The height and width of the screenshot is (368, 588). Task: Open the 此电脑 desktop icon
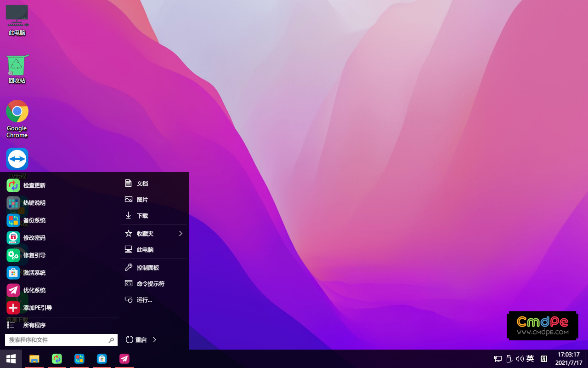(17, 20)
